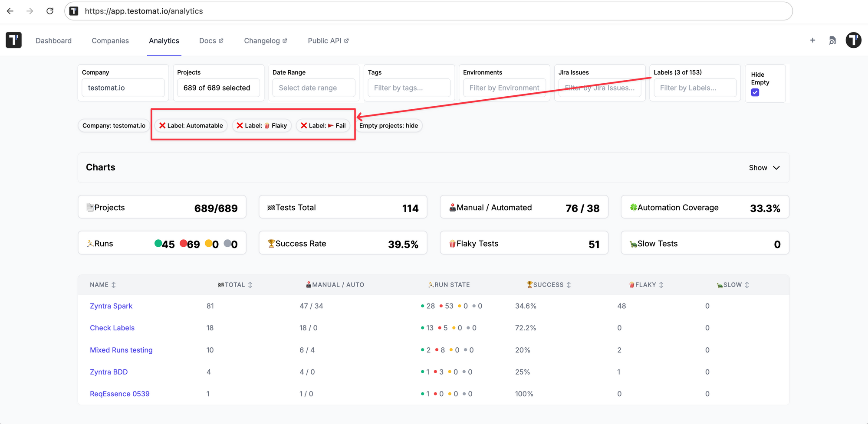The width and height of the screenshot is (868, 424).
Task: Open the Projects selector with 689 selected
Action: 218,88
